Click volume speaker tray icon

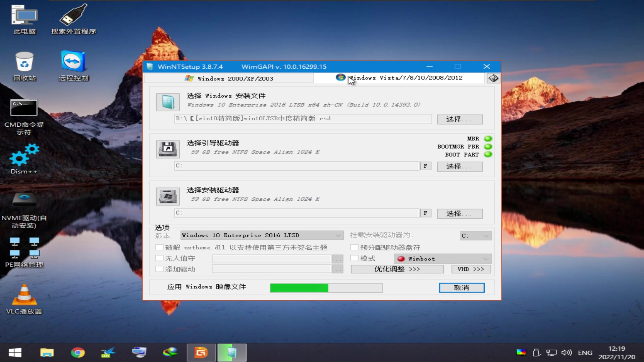point(567,353)
